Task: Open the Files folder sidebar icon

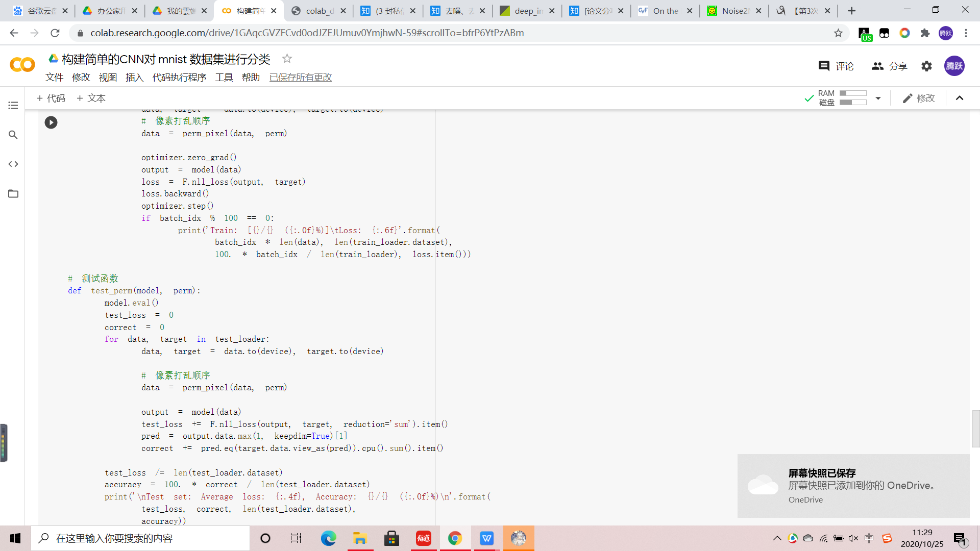Action: [x=13, y=194]
